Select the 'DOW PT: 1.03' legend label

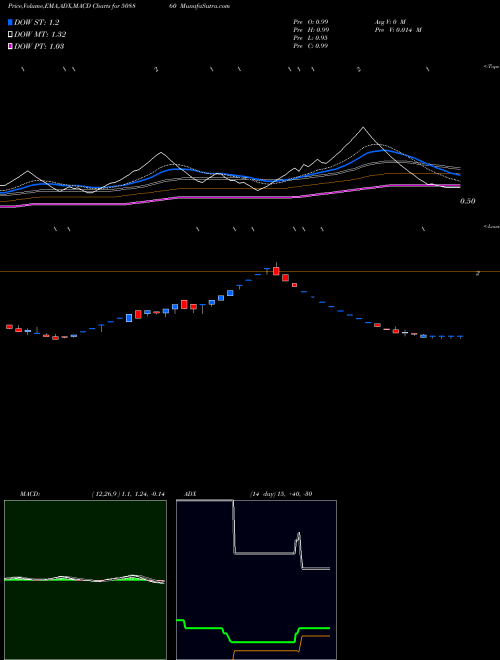[x=39, y=46]
